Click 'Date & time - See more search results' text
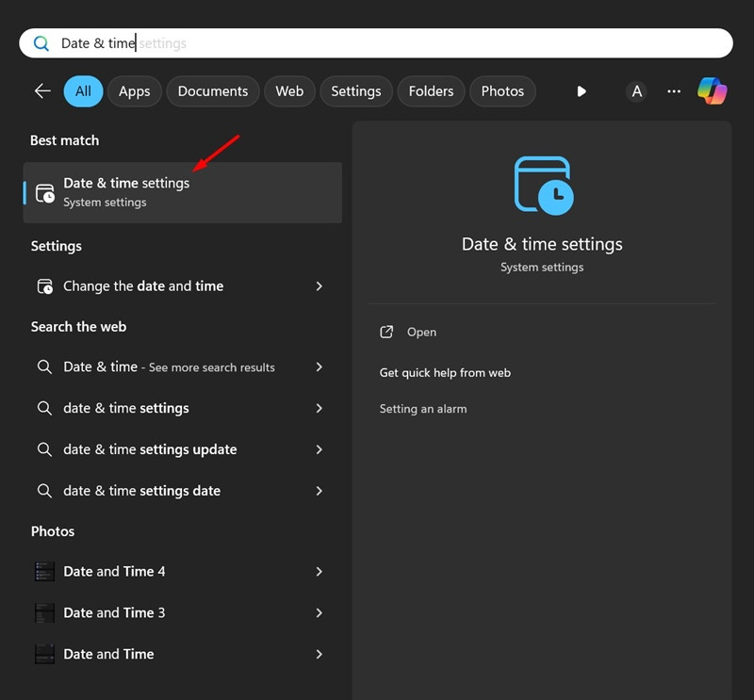The height and width of the screenshot is (700, 754). 169,367
